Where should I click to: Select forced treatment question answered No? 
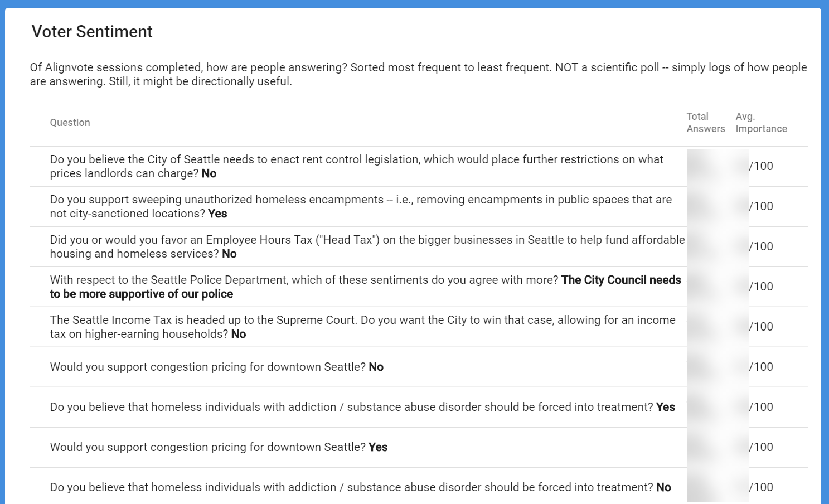(x=360, y=487)
